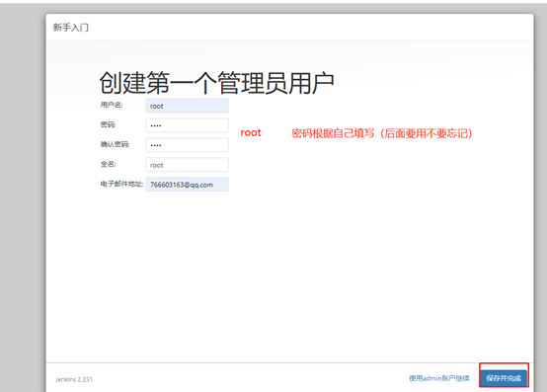This screenshot has height=392, width=547.
Task: Click the 电子邮件地址 label
Action: 121,184
